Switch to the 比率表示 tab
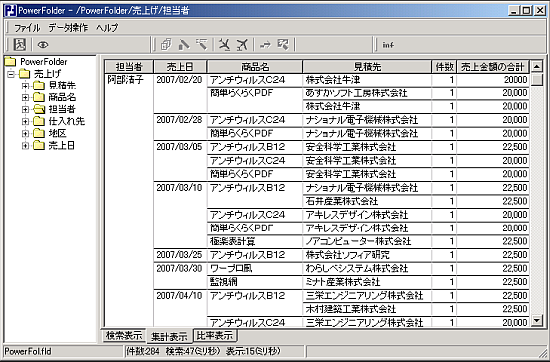Image resolution: width=550 pixels, height=362 pixels. tap(215, 335)
